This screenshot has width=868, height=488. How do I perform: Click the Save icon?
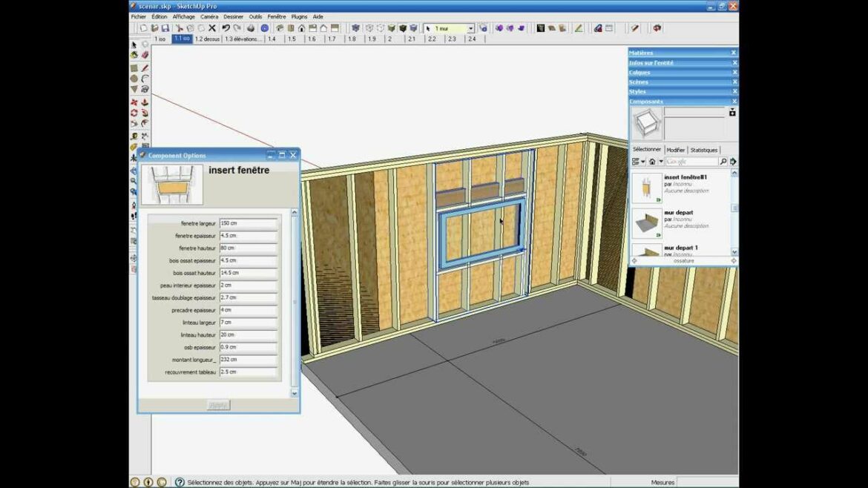click(x=166, y=27)
